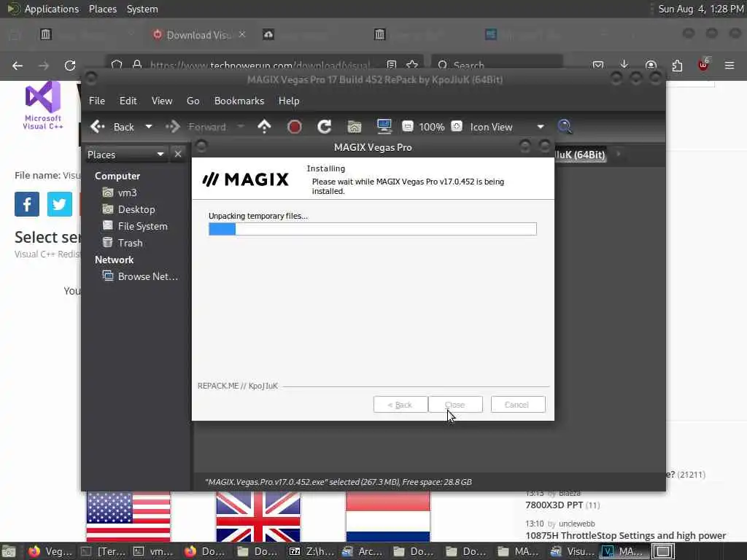Open Home folder icon in toolbar
Viewport: 747px width, 560px height.
tap(355, 127)
